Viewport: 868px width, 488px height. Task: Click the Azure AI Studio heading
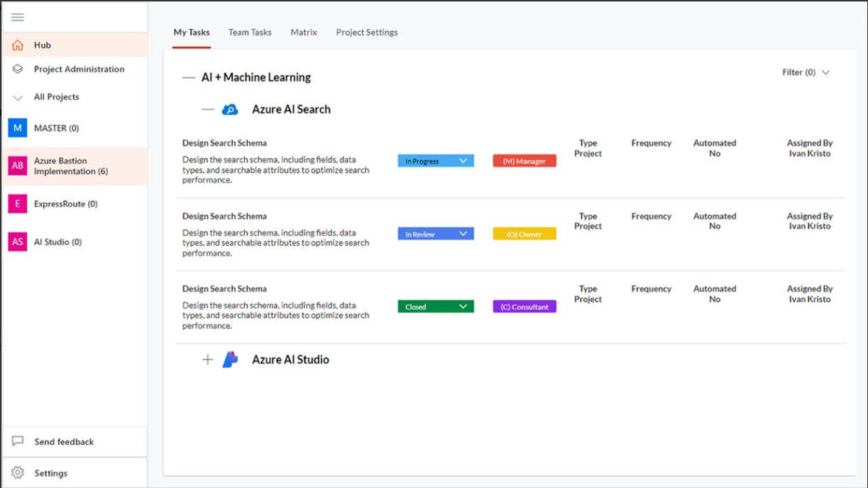(x=290, y=360)
